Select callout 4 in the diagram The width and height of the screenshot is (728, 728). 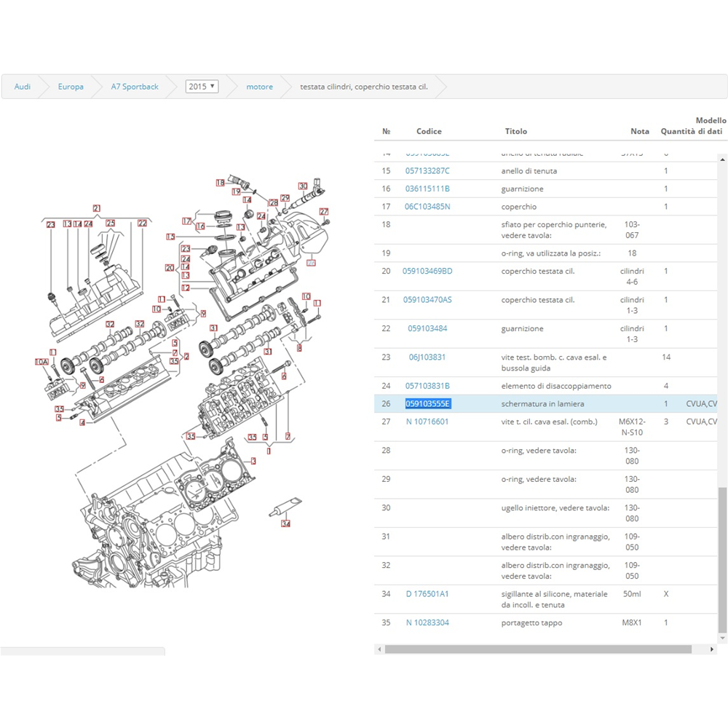point(83,423)
